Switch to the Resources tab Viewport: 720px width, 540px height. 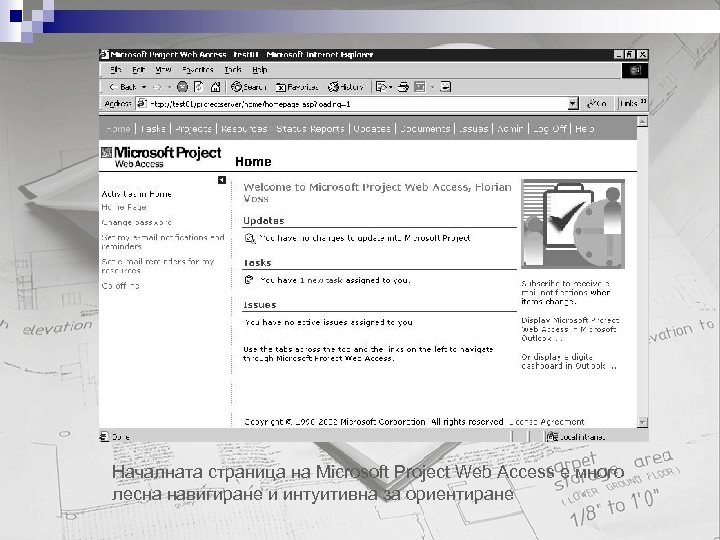click(244, 129)
